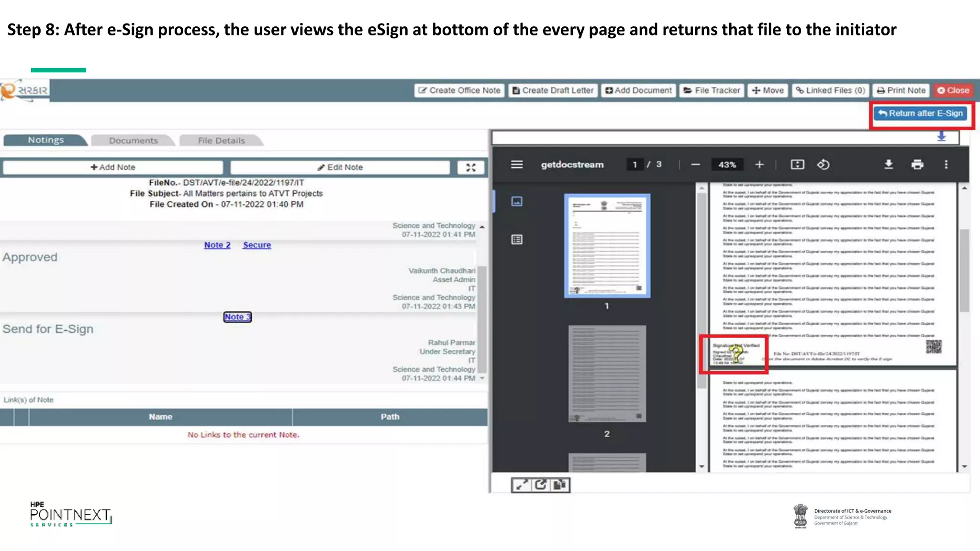Zoom out with the minus icon
The image size is (980, 551).
696,165
